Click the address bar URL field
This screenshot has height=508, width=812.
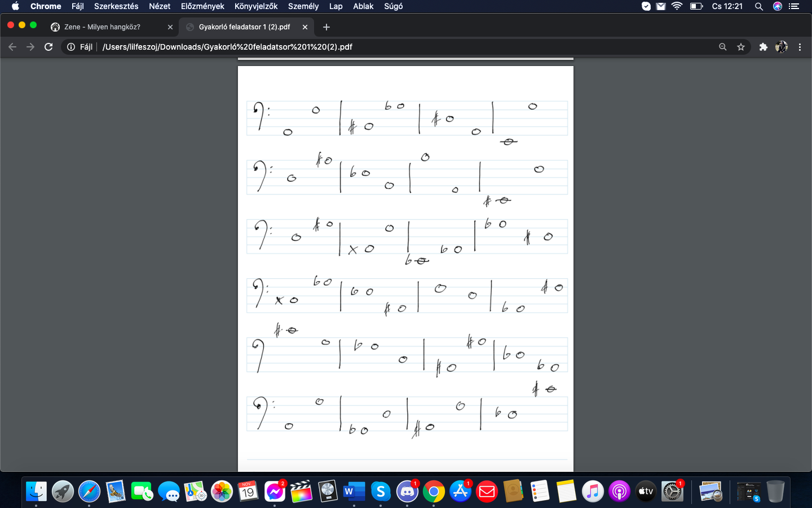pos(395,47)
